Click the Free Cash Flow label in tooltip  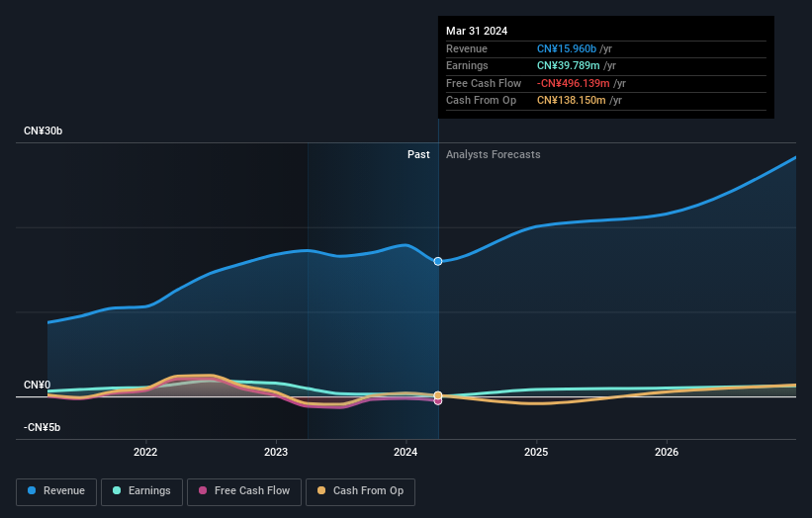click(484, 83)
